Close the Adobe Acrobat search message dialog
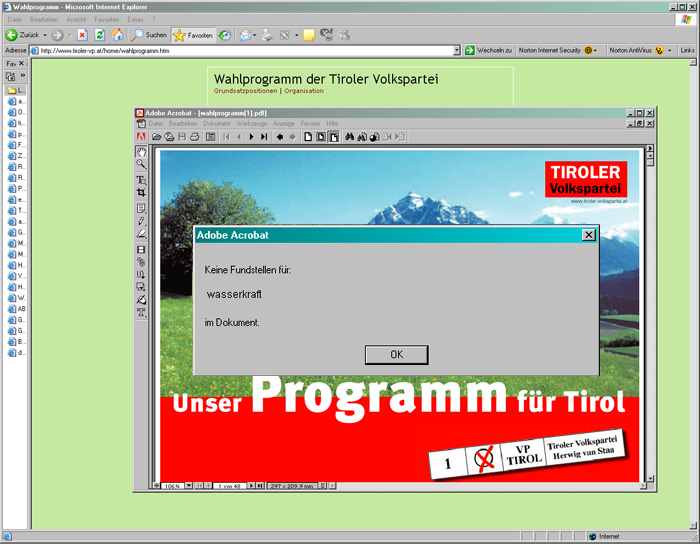Viewport: 700px width, 544px height. 589,235
